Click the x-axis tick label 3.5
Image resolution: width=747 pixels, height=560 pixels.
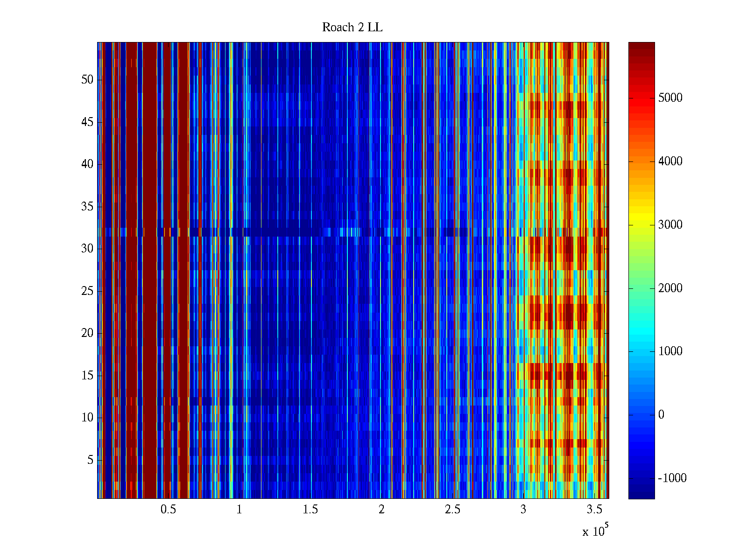(x=594, y=510)
